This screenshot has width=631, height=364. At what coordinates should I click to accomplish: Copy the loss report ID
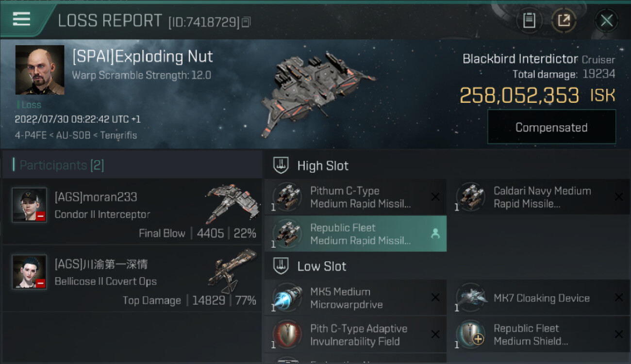(247, 22)
